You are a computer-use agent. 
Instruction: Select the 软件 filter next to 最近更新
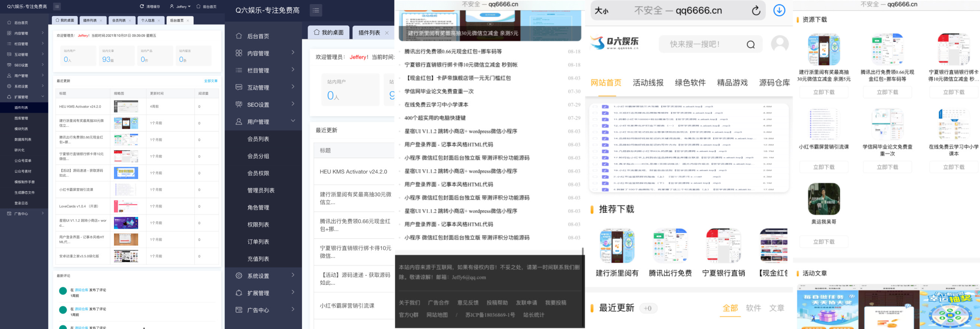click(x=753, y=308)
